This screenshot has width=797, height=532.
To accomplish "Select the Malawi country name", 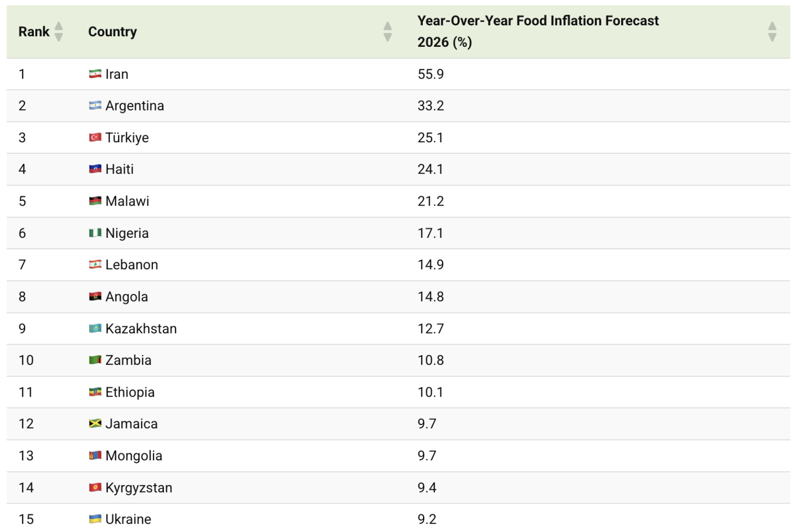I will coord(128,201).
